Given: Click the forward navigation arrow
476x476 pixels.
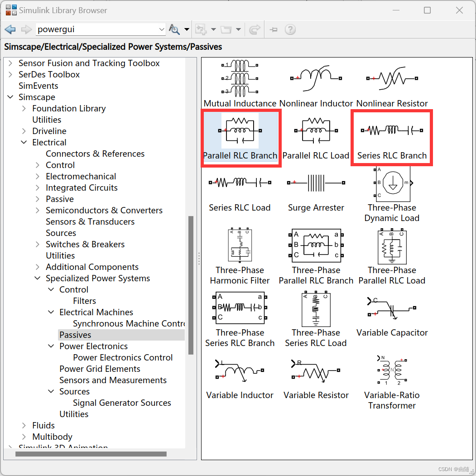Looking at the screenshot, I should 26,29.
